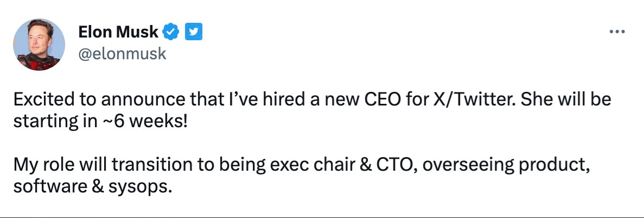This screenshot has height=218, width=644.
Task: Open the tweet's three-dot more options menu
Action: click(617, 32)
